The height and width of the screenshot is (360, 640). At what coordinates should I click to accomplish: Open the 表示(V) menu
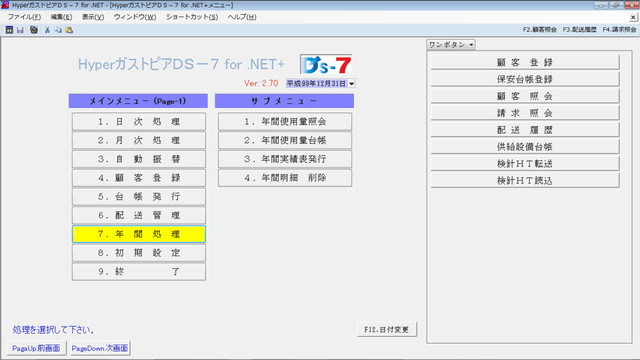[93, 17]
